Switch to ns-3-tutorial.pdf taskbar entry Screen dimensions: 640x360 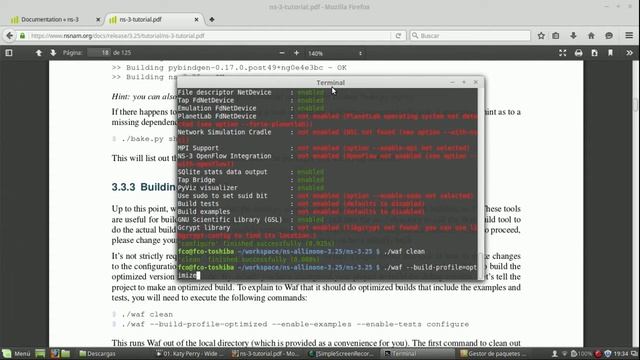265,353
